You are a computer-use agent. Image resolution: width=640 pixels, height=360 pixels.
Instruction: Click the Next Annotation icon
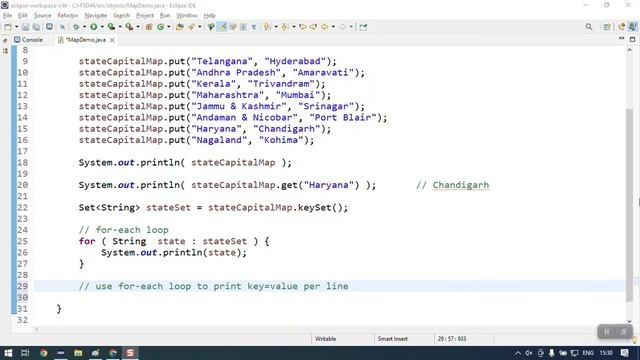267,27
